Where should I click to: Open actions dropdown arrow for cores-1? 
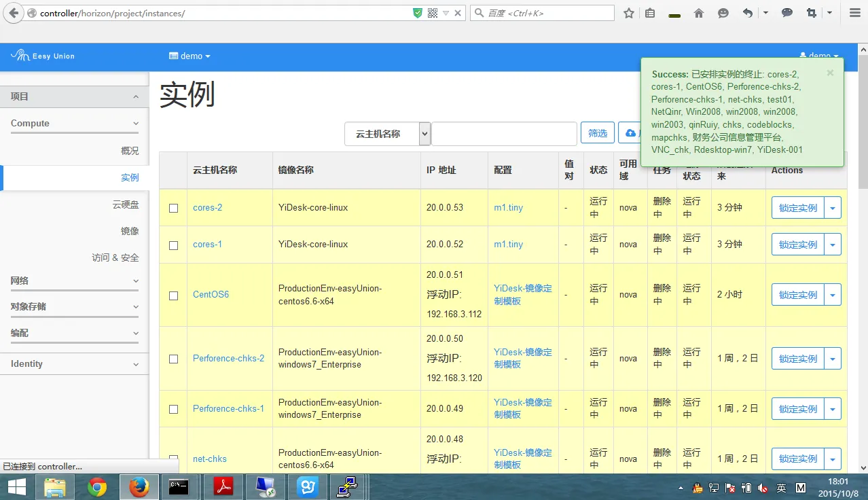coord(833,245)
